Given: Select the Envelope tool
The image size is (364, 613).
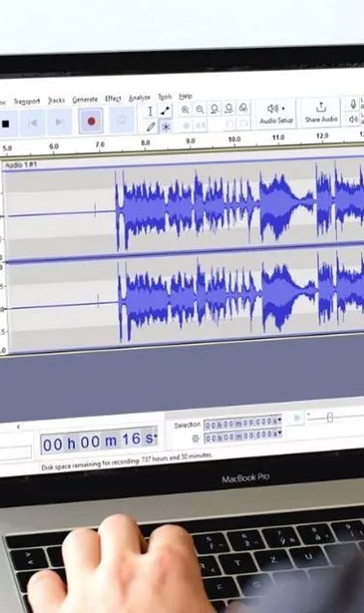Looking at the screenshot, I should (x=166, y=111).
